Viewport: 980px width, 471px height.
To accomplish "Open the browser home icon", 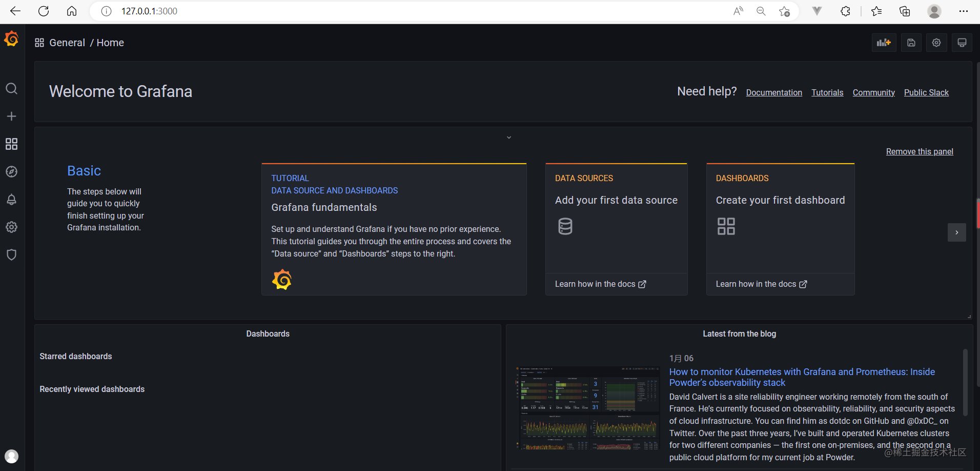I will 72,11.
